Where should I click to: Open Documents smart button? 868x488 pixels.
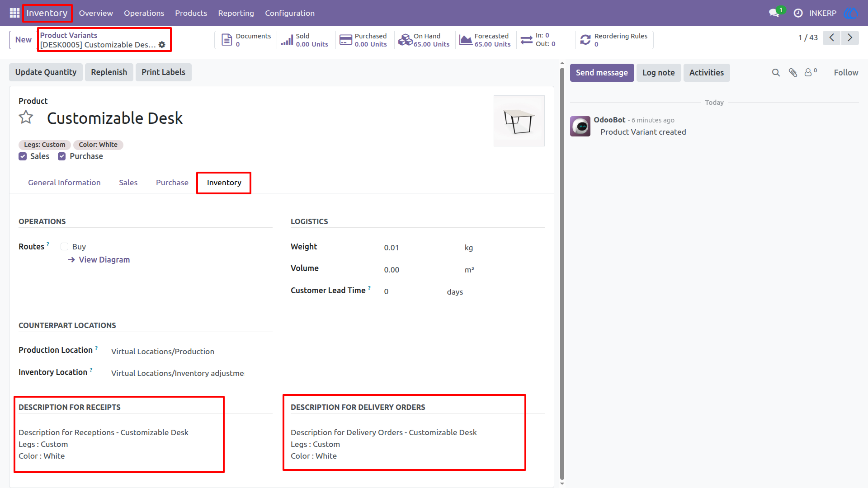246,40
